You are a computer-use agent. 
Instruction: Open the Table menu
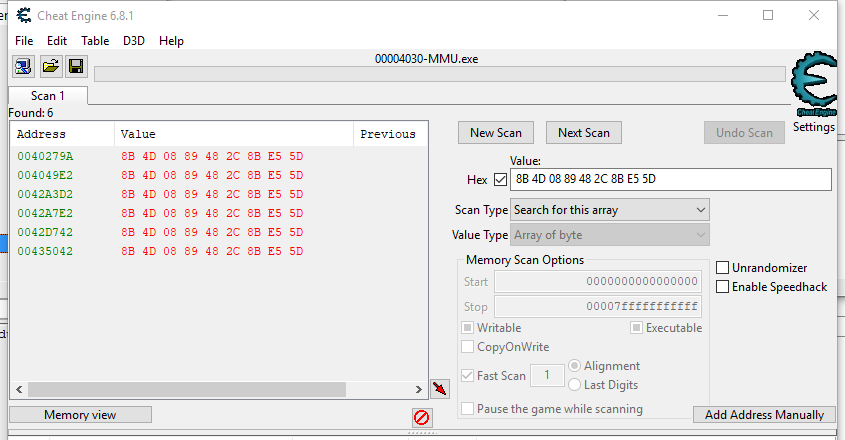(95, 41)
